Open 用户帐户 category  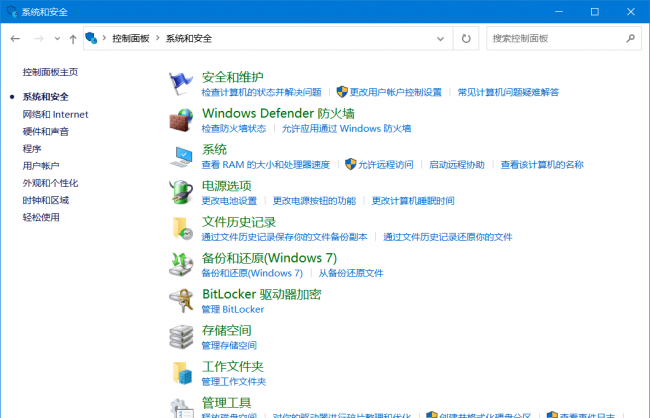pyautogui.click(x=41, y=166)
